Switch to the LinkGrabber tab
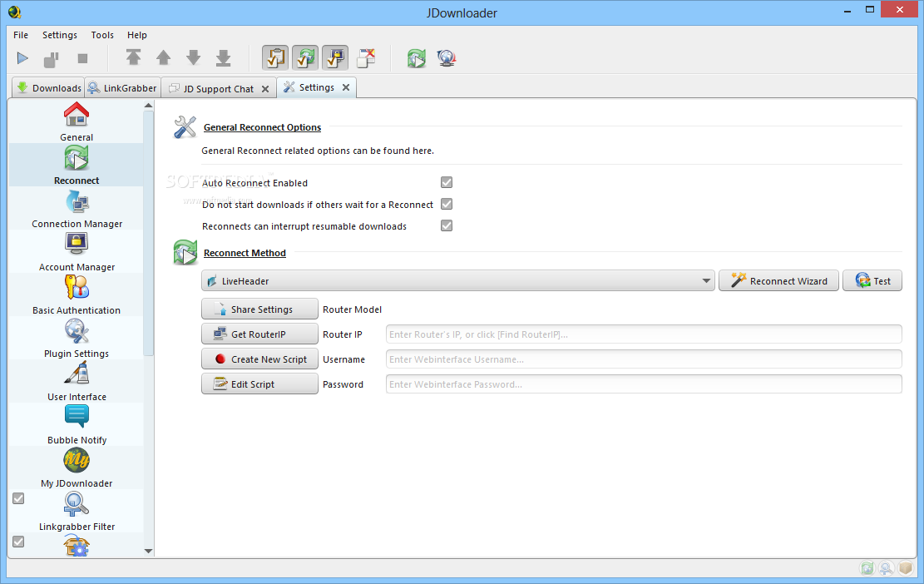Image resolution: width=924 pixels, height=584 pixels. [x=122, y=88]
